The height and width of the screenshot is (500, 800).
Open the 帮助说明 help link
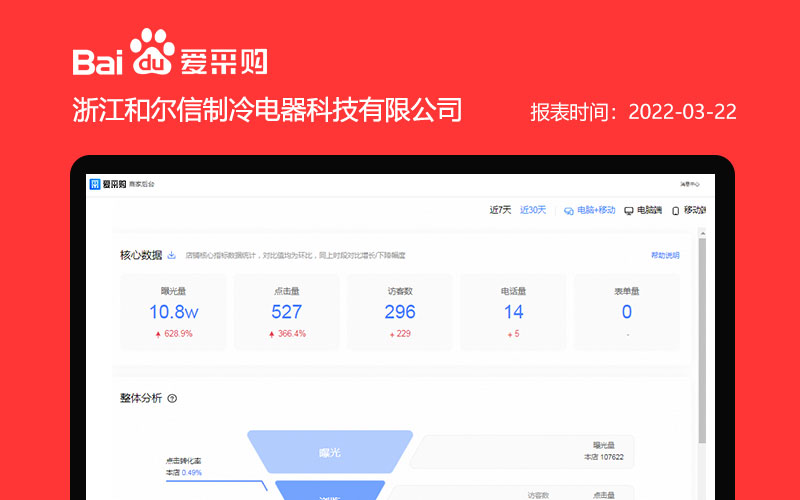coord(665,255)
